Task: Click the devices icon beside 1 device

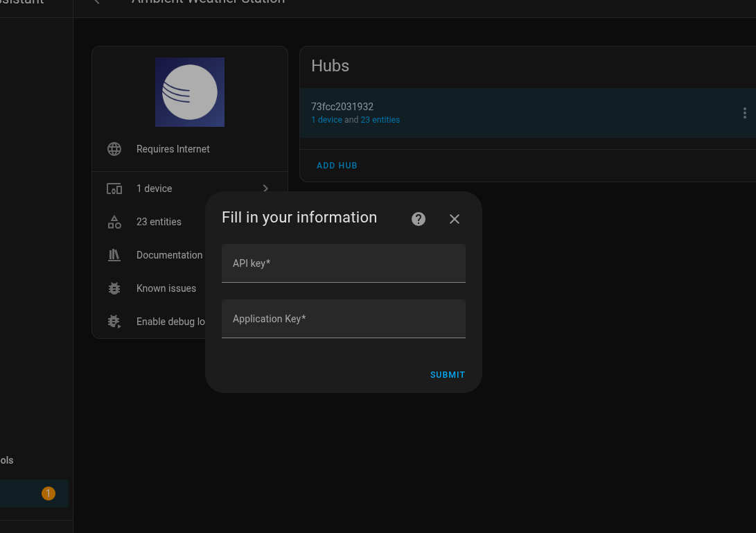Action: (114, 189)
